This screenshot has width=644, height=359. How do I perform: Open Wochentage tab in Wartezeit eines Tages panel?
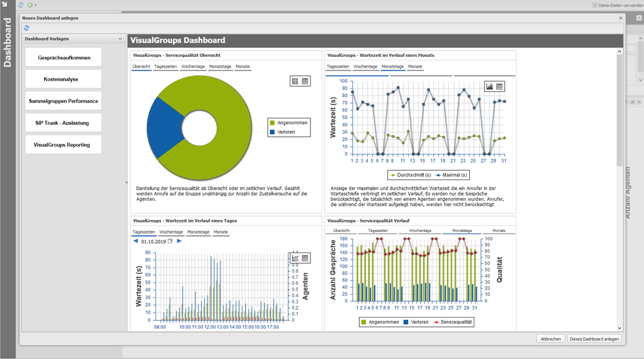[x=171, y=232]
